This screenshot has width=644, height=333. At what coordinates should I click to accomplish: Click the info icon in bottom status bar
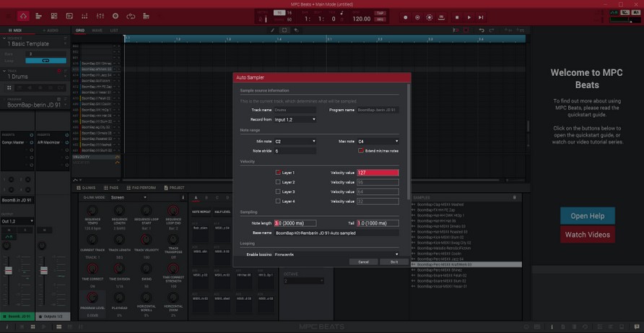tap(7, 326)
